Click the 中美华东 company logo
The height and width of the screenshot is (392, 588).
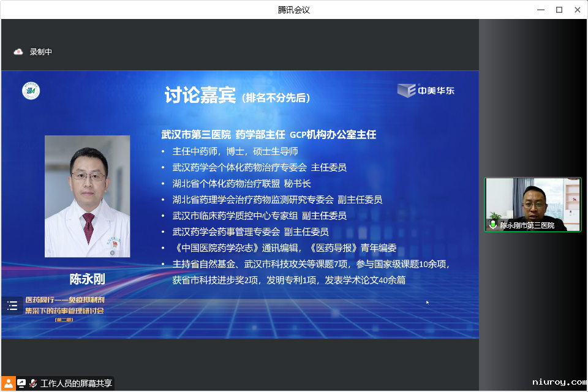pos(426,91)
